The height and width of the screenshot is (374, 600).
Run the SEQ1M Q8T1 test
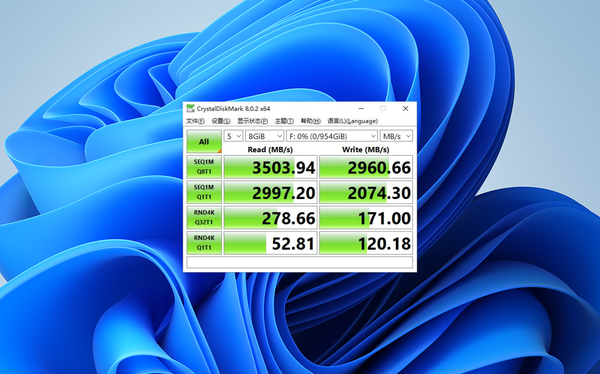[x=204, y=167]
